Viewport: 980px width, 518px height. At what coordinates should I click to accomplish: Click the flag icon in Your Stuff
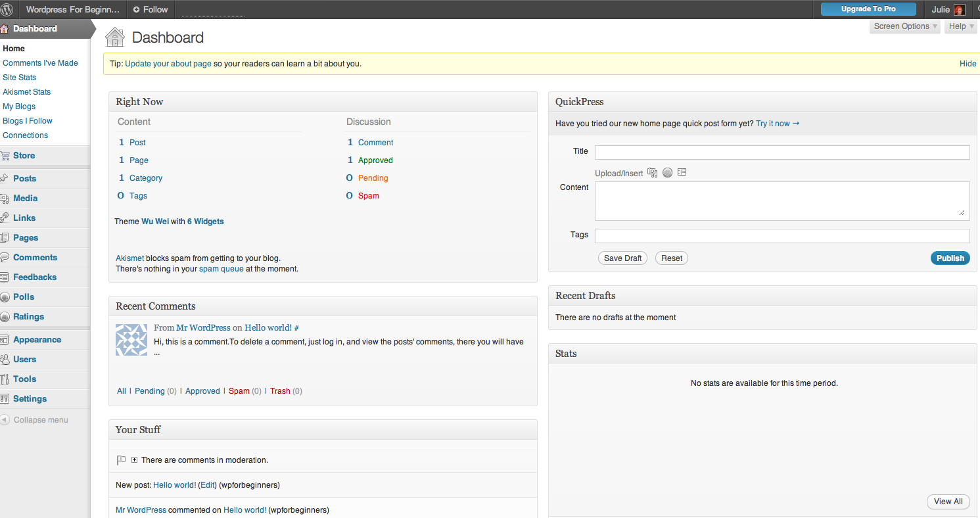(x=121, y=460)
